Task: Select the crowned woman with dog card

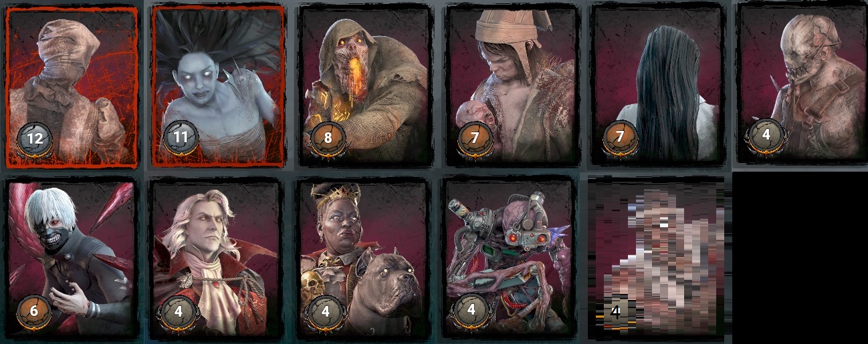Action: tap(364, 257)
